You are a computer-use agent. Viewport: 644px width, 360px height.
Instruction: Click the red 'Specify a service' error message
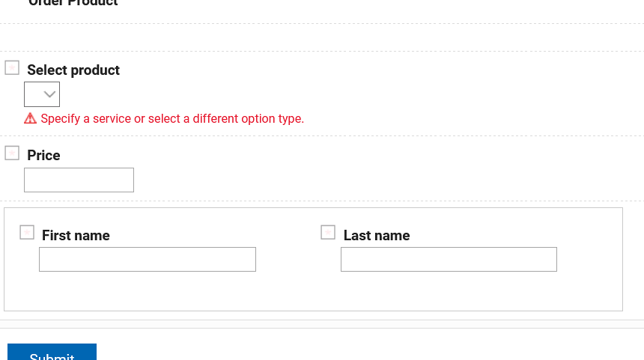(x=172, y=119)
